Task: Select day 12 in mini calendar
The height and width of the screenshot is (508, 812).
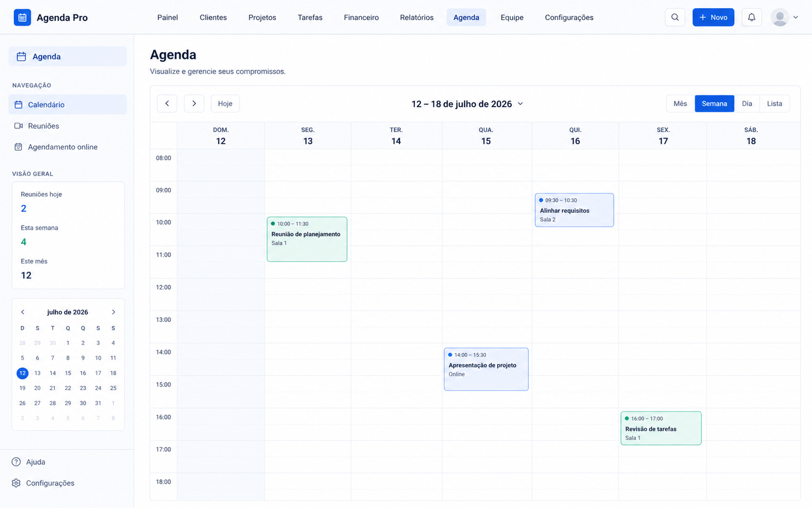Action: (22, 373)
